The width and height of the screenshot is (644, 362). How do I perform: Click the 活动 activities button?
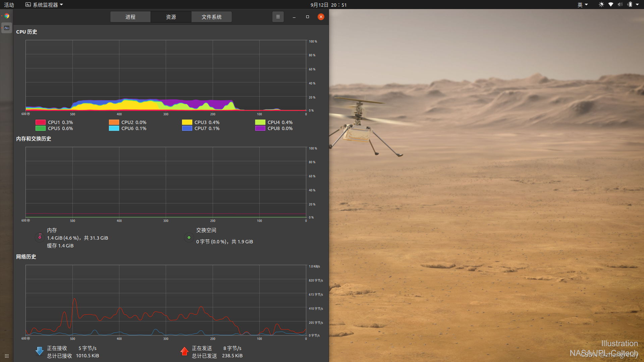pyautogui.click(x=9, y=5)
